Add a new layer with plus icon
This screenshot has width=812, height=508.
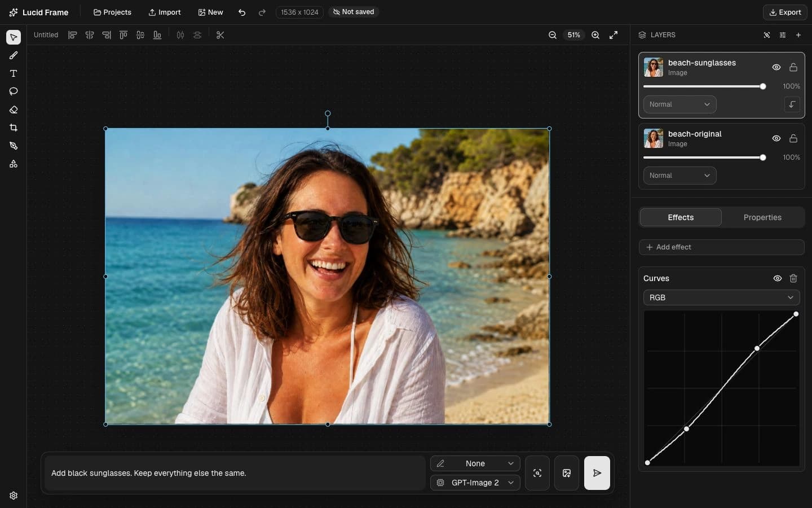click(x=798, y=35)
